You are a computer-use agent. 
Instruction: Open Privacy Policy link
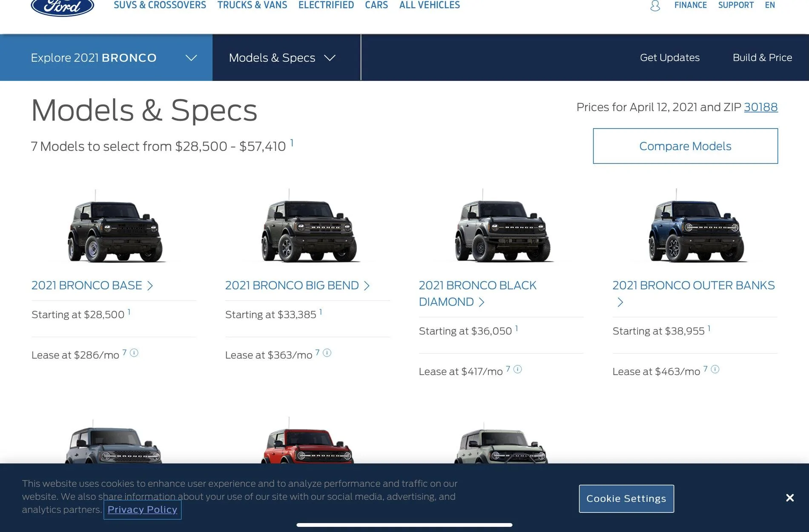click(x=142, y=509)
